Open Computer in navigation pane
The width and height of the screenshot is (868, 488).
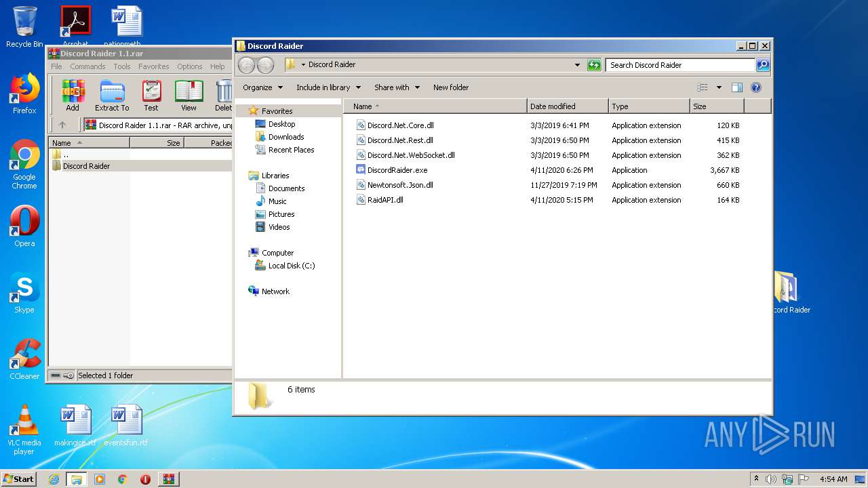click(x=277, y=253)
